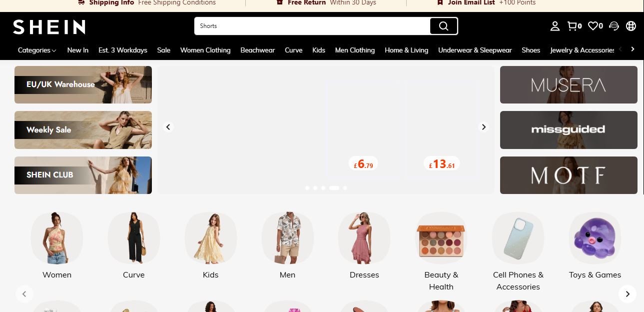Open the Shoes menu item
The height and width of the screenshot is (312, 644).
coord(531,50)
